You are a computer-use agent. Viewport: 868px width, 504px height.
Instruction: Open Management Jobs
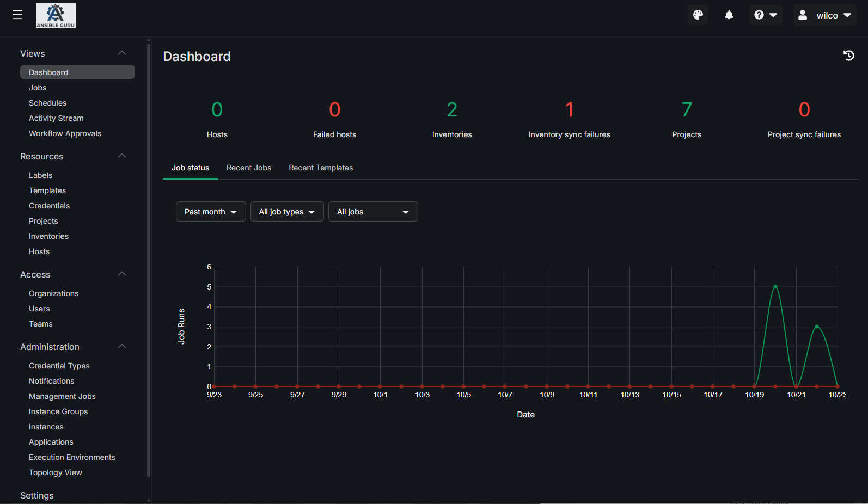click(62, 396)
